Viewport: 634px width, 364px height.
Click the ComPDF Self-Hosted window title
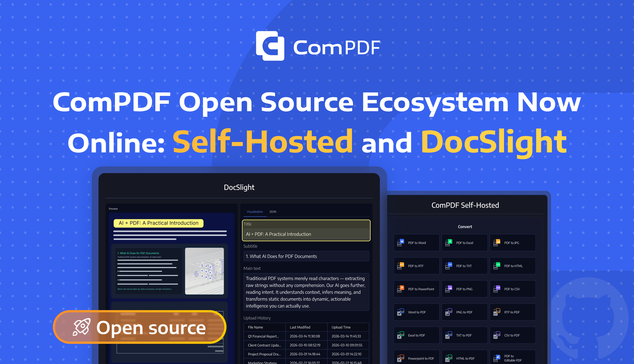pos(465,205)
